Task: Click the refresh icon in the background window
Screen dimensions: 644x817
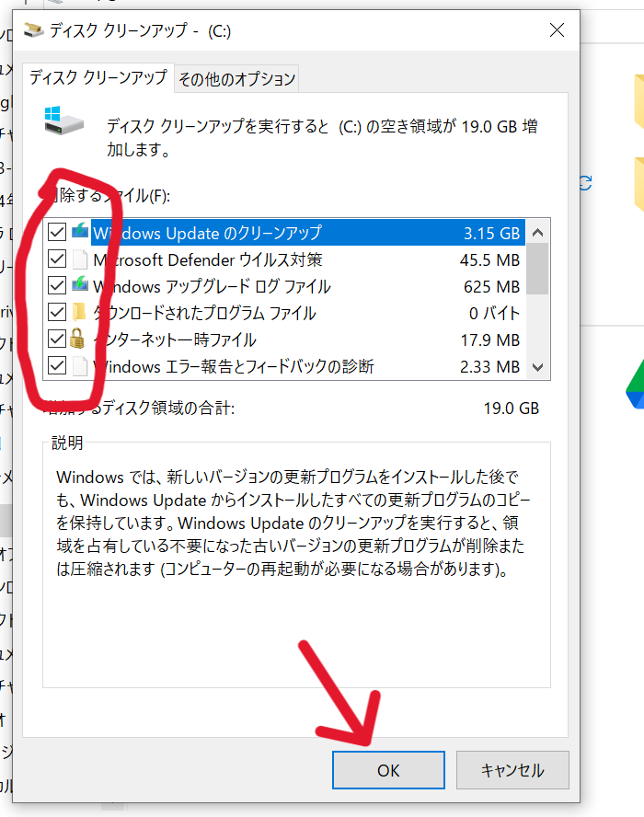Action: pos(586,183)
